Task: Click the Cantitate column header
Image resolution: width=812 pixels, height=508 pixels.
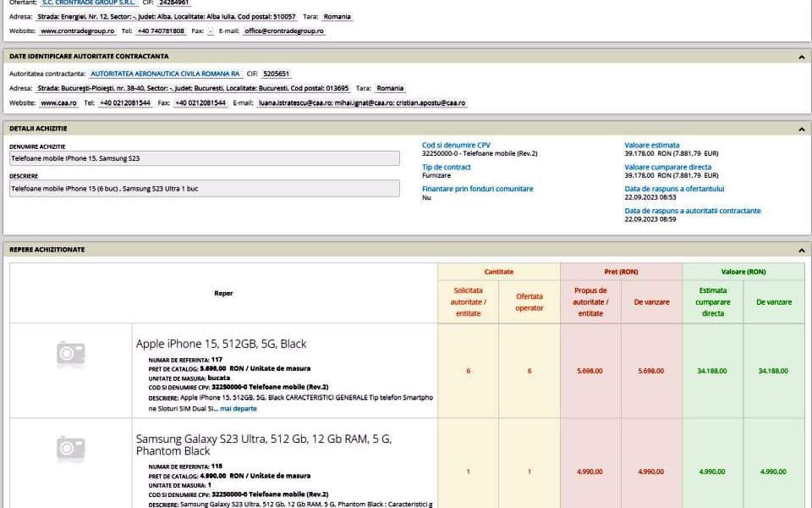Action: click(499, 272)
